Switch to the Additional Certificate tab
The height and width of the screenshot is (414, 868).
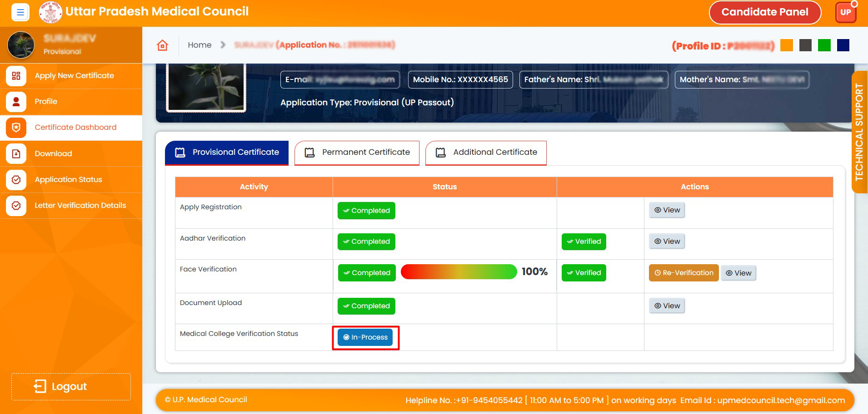point(486,153)
